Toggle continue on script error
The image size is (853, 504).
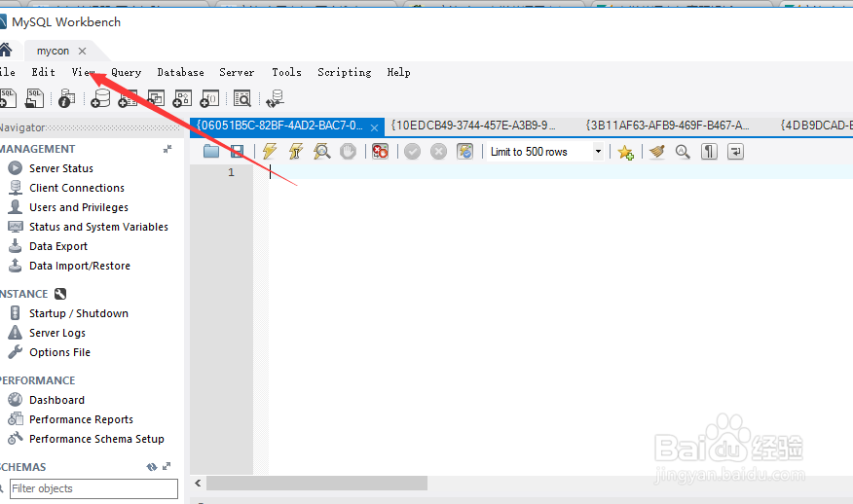pos(381,151)
